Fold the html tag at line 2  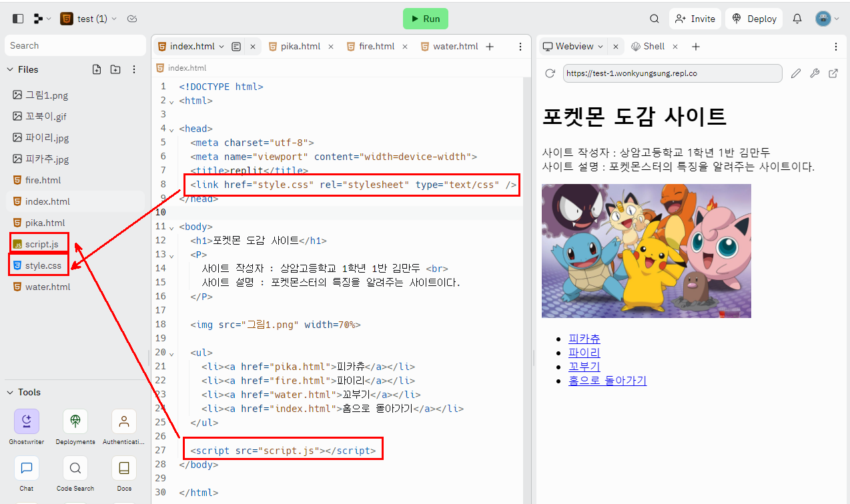tap(171, 101)
